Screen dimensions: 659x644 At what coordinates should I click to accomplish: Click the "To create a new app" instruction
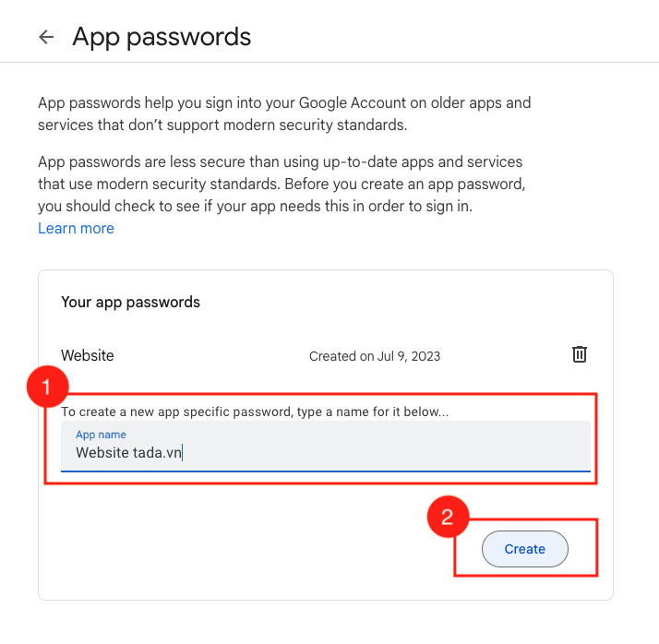(255, 411)
